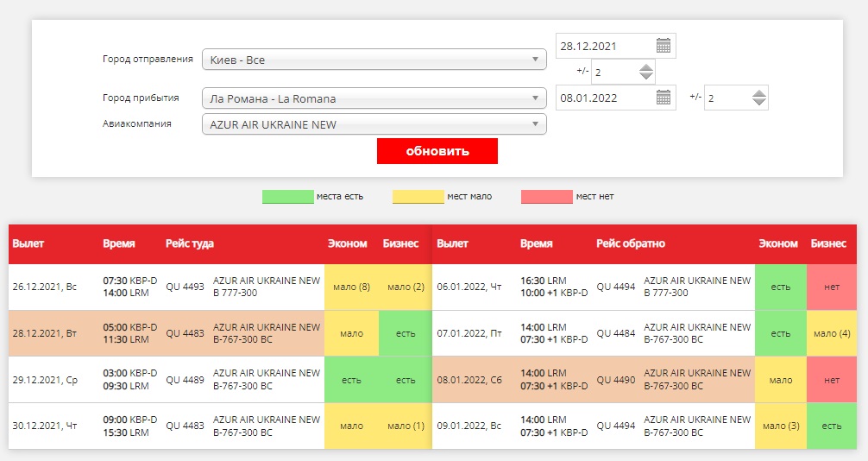Image resolution: width=868 pixels, height=461 pixels.
Task: Decrease return date range with down arrow
Action: pos(758,103)
